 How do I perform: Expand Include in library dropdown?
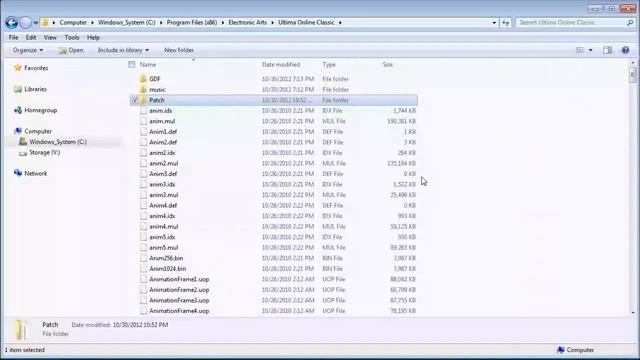123,50
